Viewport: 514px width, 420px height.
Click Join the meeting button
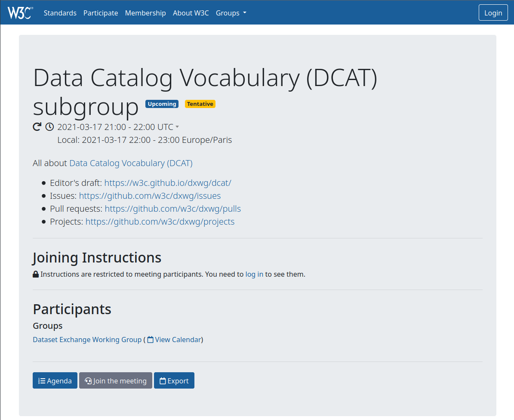(116, 381)
